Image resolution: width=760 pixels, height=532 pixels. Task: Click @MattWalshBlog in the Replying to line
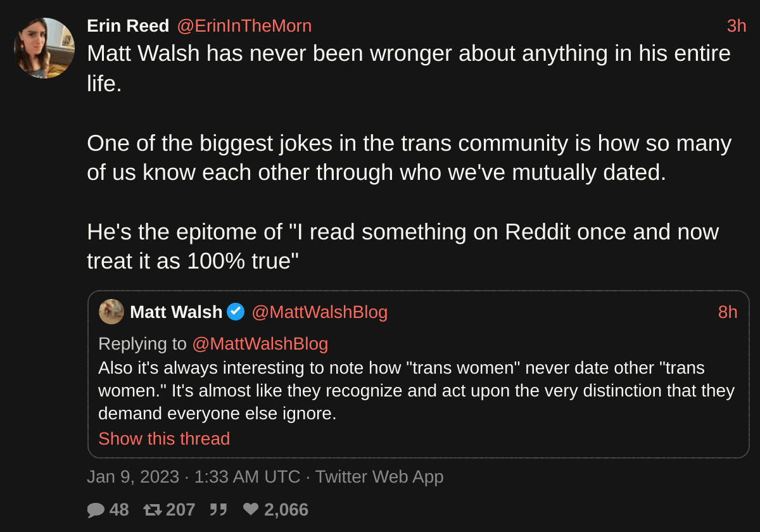point(260,344)
